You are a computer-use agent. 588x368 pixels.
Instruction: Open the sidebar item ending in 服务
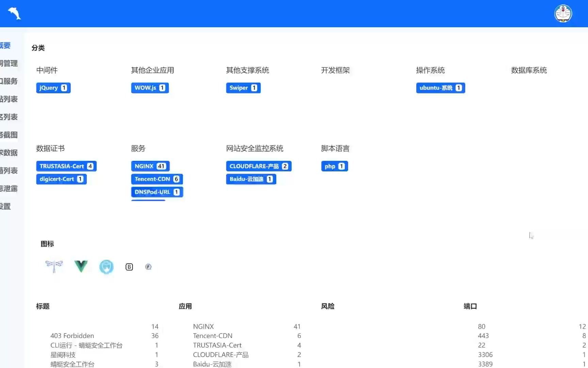[9, 81]
